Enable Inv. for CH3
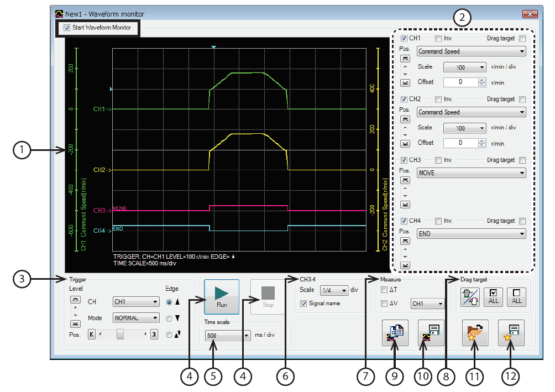 [x=438, y=160]
